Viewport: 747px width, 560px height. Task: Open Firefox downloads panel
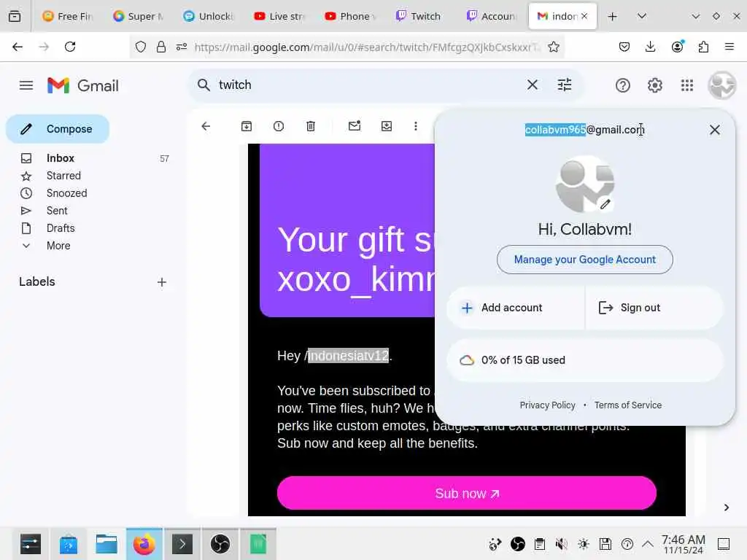[x=650, y=47]
